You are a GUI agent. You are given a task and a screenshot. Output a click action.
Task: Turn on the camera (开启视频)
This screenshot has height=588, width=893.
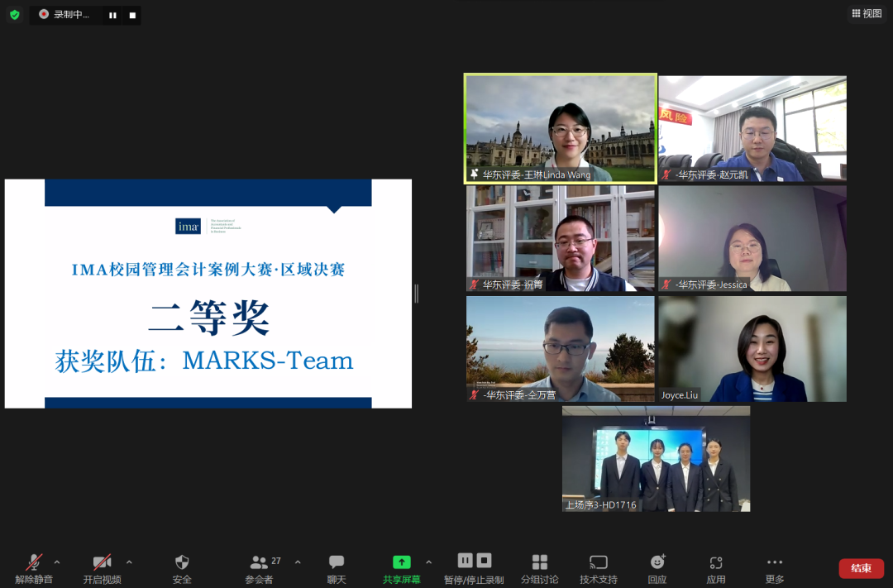tap(102, 562)
